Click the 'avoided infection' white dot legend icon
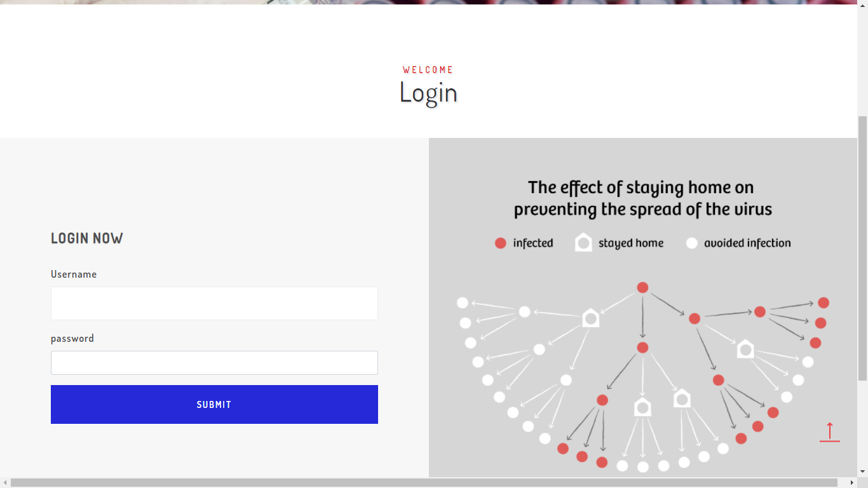The width and height of the screenshot is (868, 488). (x=691, y=243)
